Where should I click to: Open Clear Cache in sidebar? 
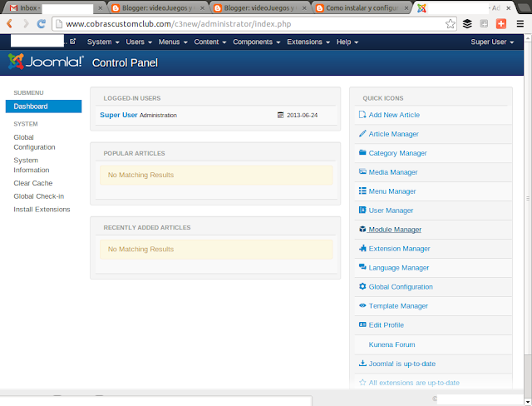(33, 183)
